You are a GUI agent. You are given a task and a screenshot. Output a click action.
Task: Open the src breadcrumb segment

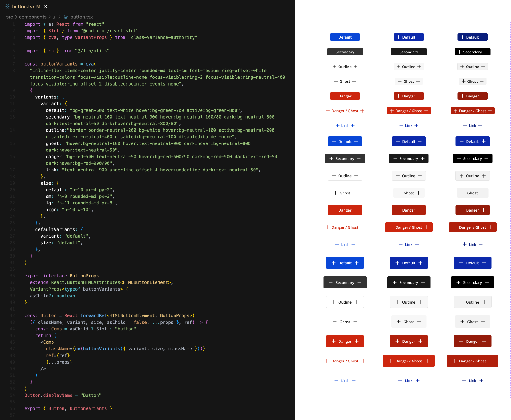click(x=10, y=17)
